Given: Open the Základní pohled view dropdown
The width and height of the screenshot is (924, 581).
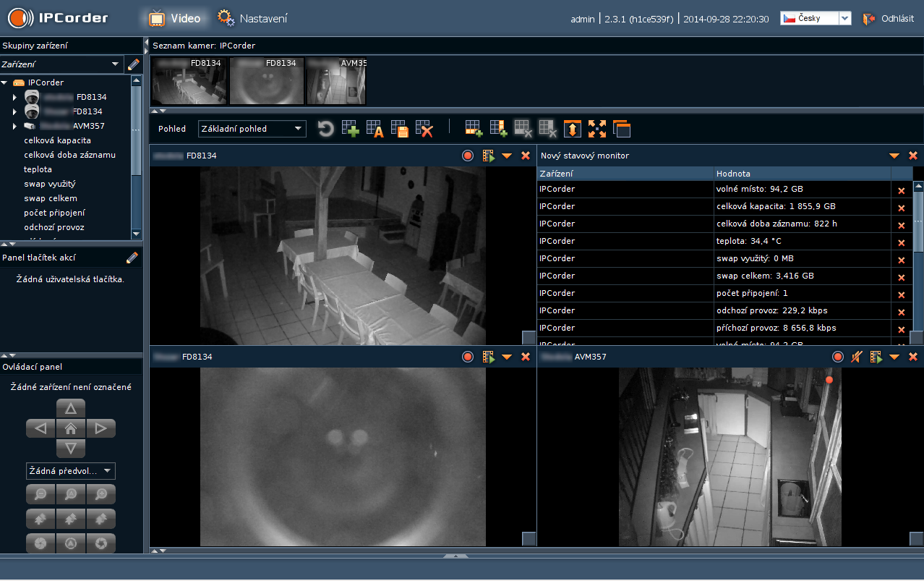Looking at the screenshot, I should [x=252, y=129].
